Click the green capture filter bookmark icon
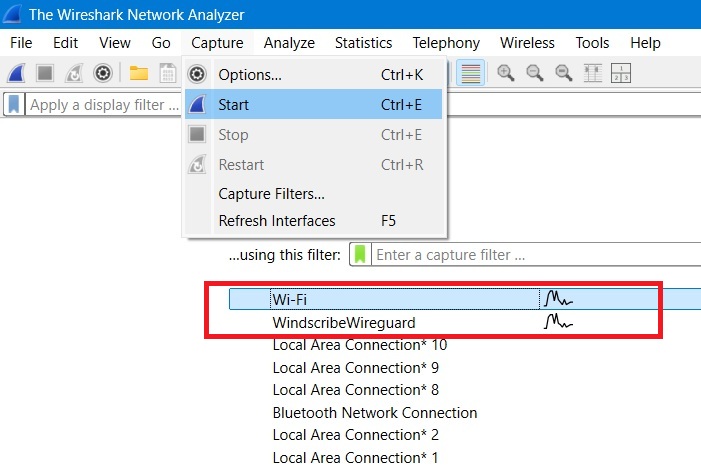This screenshot has height=472, width=701. pos(360,254)
